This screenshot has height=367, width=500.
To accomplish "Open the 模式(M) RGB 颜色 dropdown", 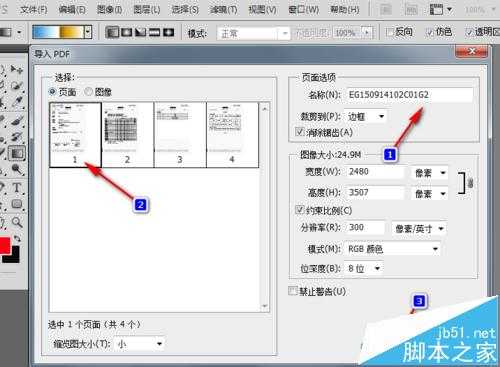I will 392,249.
